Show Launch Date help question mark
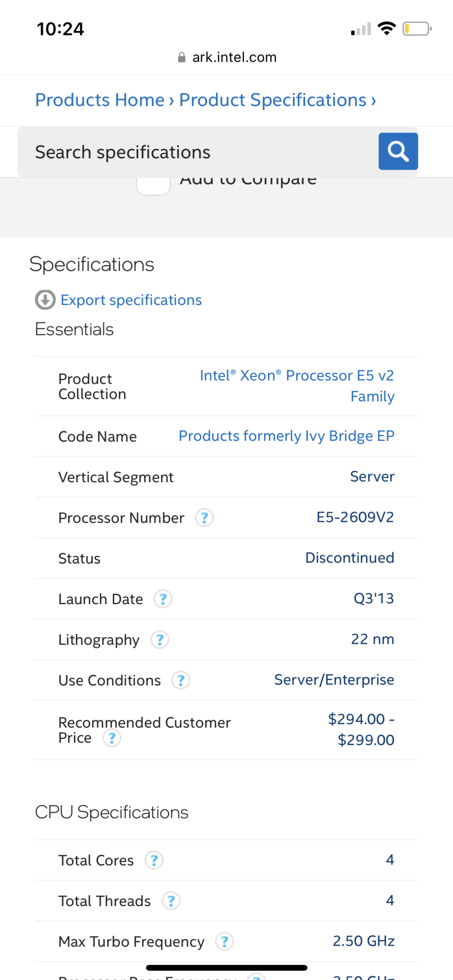This screenshot has width=453, height=980. tap(163, 599)
